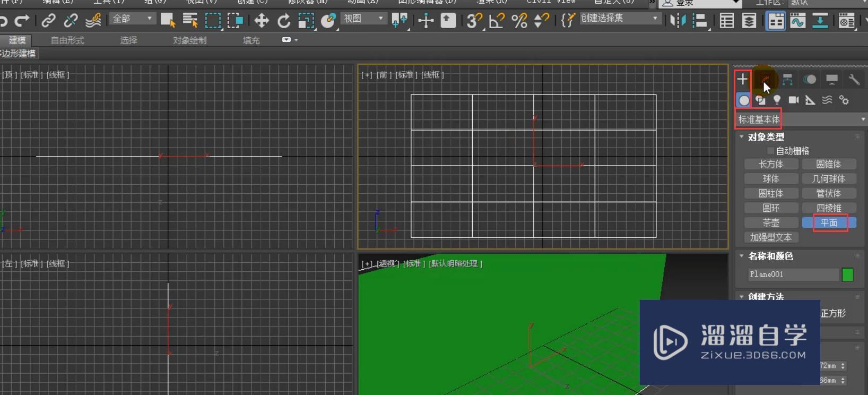Toggle Keyboard Shortcut Override icon
Image resolution: width=868 pixels, height=395 pixels.
448,21
